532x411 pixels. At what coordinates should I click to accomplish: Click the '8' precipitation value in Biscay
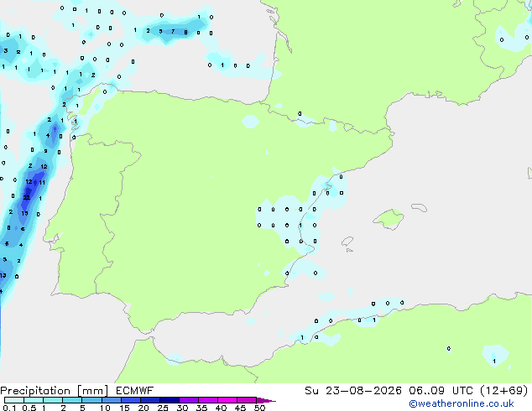point(185,32)
